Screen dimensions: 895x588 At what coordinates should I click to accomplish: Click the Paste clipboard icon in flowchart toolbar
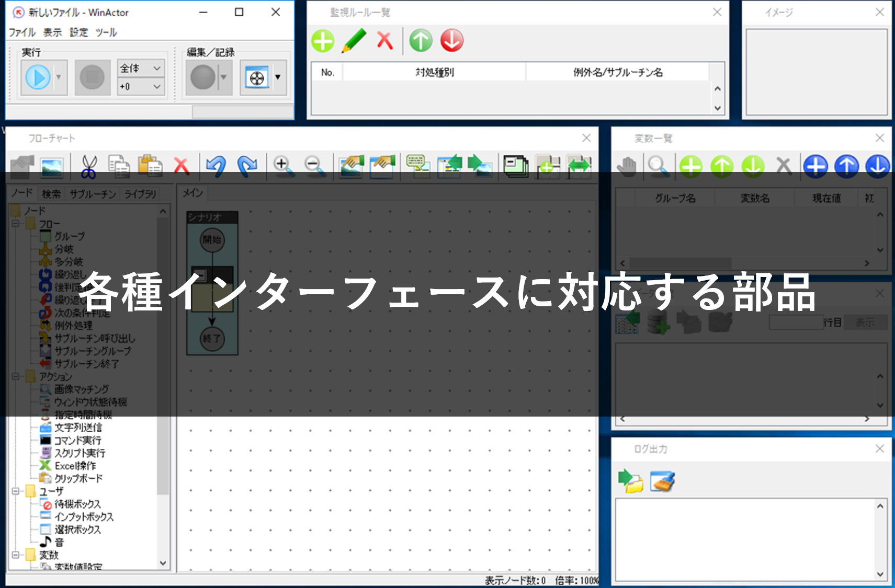[x=150, y=166]
